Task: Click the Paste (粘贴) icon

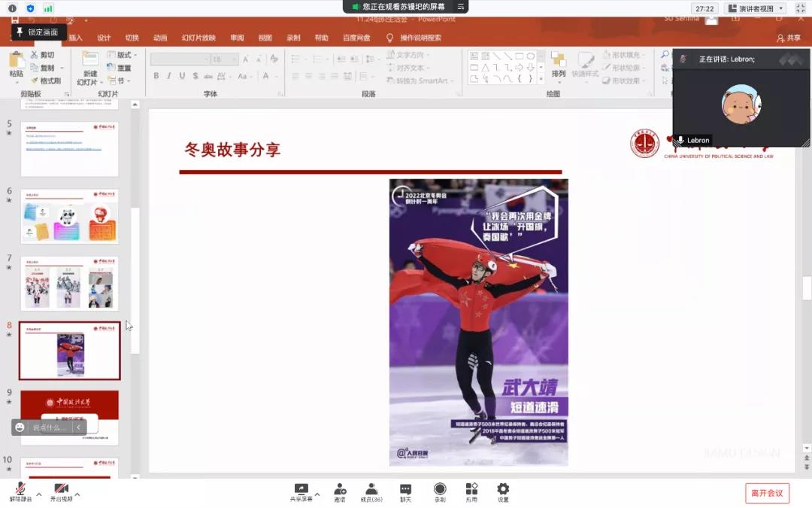Action: pyautogui.click(x=16, y=61)
